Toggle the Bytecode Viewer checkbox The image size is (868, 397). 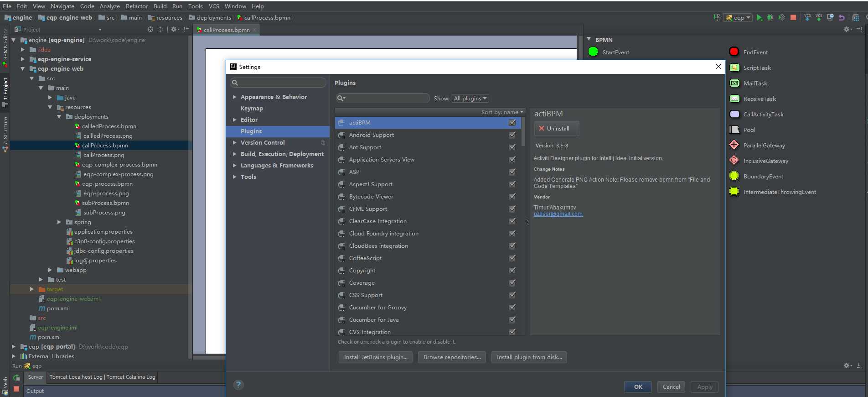[x=512, y=196]
